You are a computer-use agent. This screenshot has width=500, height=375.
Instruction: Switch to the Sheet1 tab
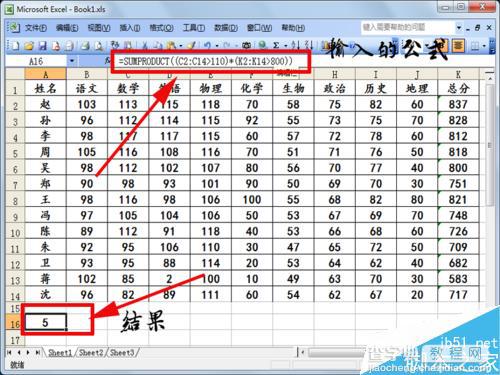click(60, 353)
